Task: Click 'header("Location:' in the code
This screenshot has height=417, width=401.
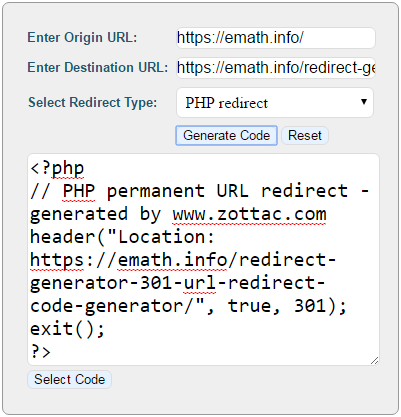Action: click(122, 237)
